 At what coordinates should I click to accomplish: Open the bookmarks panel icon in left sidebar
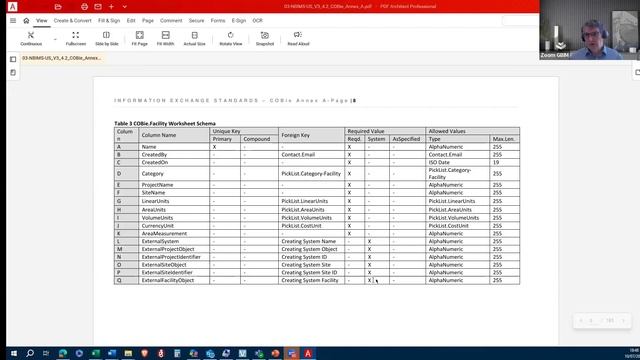[x=13, y=73]
